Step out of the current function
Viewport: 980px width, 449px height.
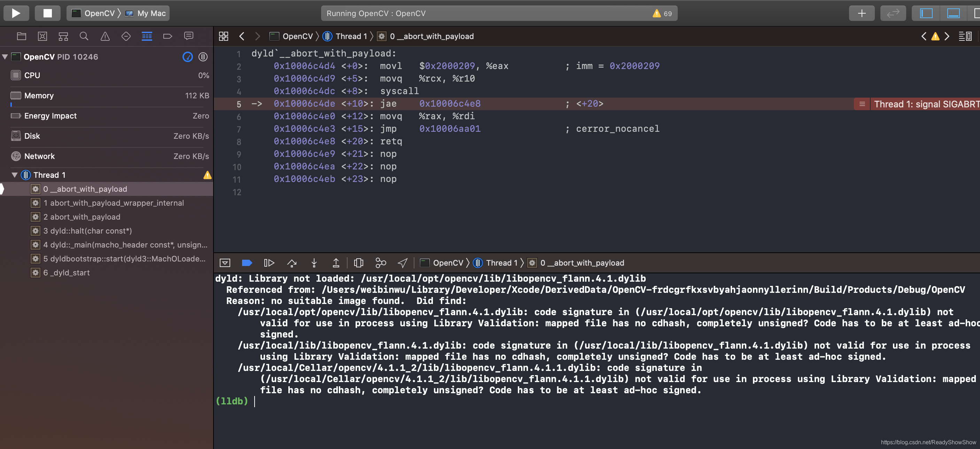click(x=336, y=263)
